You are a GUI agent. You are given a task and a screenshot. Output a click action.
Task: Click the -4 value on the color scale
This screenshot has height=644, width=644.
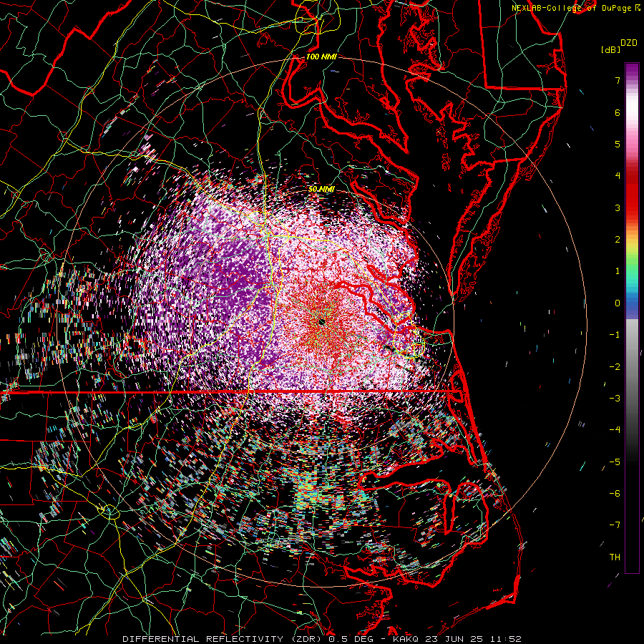(x=615, y=430)
